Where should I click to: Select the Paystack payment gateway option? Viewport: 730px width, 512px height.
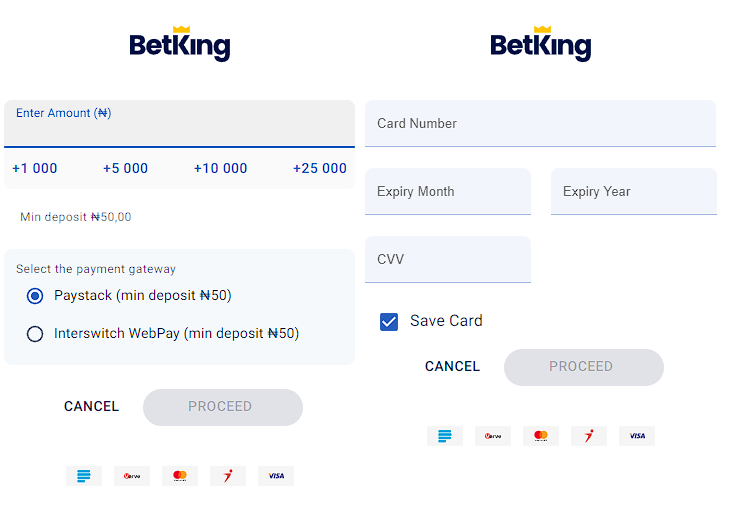pyautogui.click(x=36, y=296)
